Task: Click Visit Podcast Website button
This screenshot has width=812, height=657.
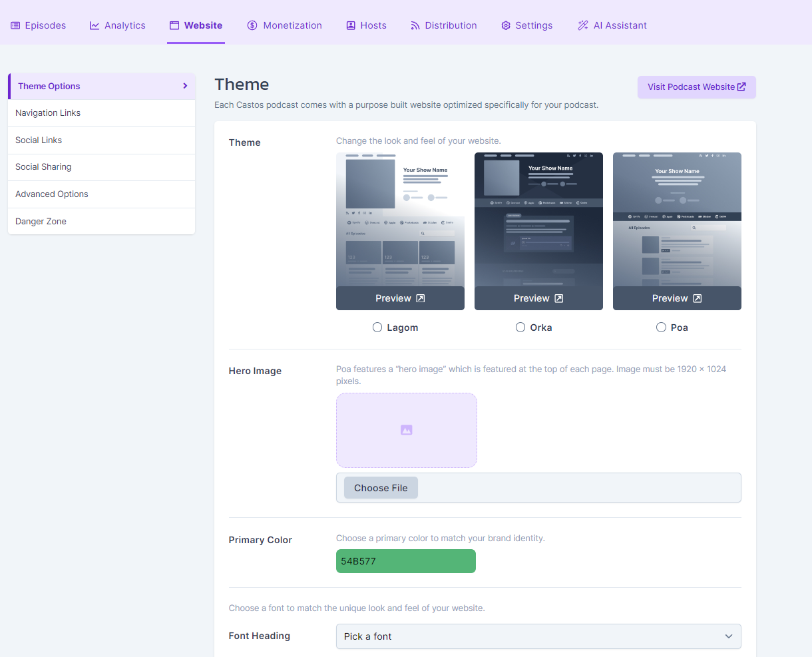Action: (x=697, y=87)
